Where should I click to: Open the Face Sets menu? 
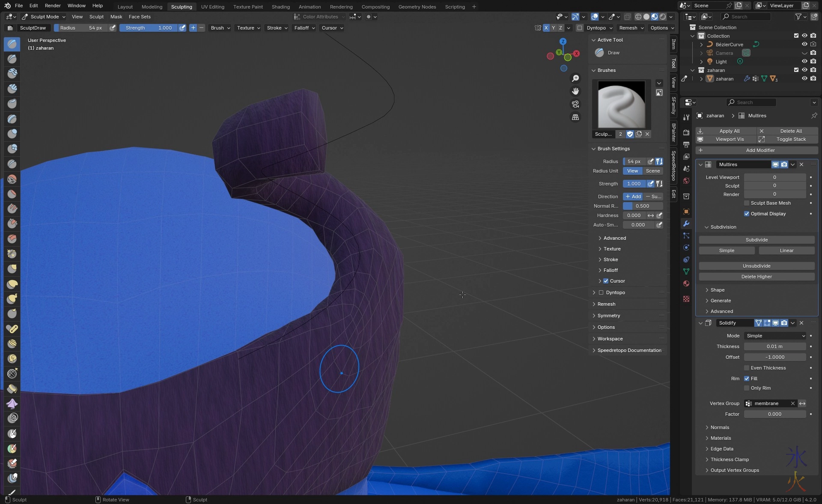tap(140, 17)
